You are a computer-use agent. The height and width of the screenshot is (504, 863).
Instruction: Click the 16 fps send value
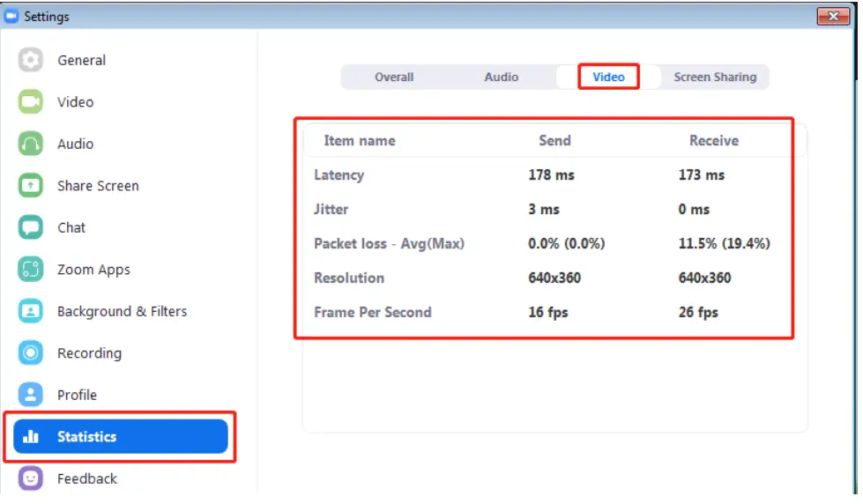tap(547, 313)
